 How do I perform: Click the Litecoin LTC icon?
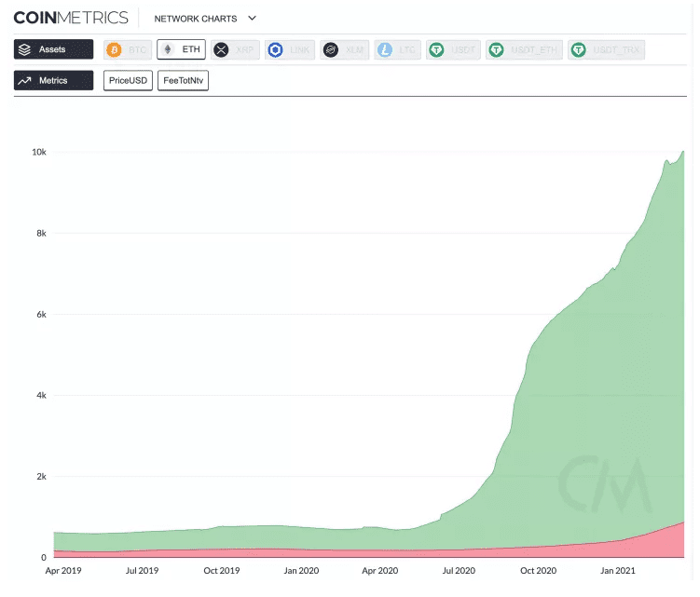383,49
